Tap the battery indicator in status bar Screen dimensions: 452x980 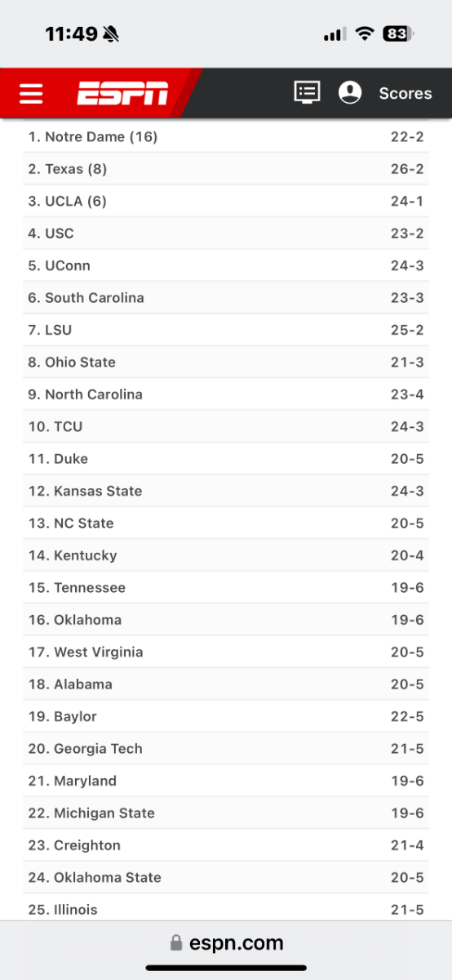[398, 33]
